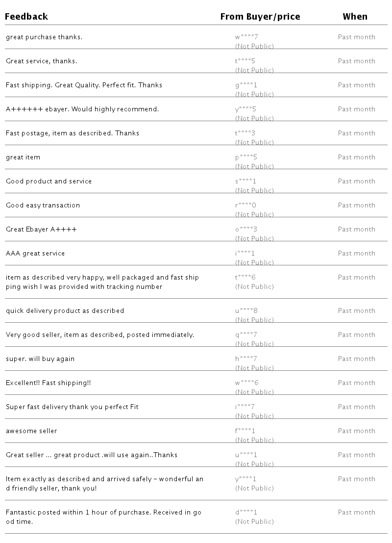Select the "A++++++ ebayer" feedback comment

82,109
